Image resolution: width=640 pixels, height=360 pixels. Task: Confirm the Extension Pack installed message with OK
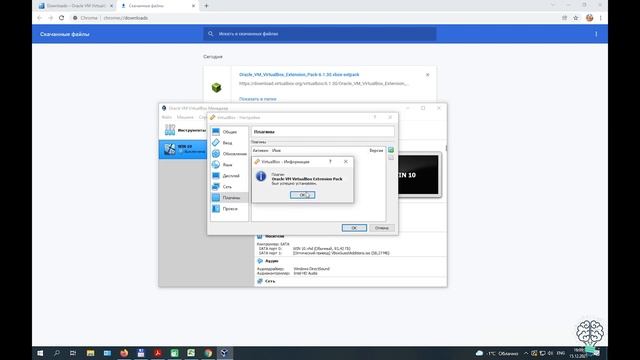[x=302, y=195]
